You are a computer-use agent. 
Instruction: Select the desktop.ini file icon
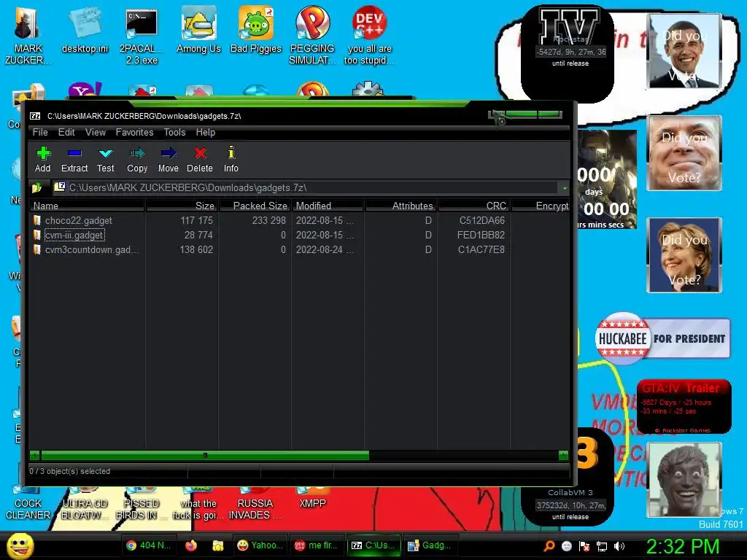coord(85,31)
